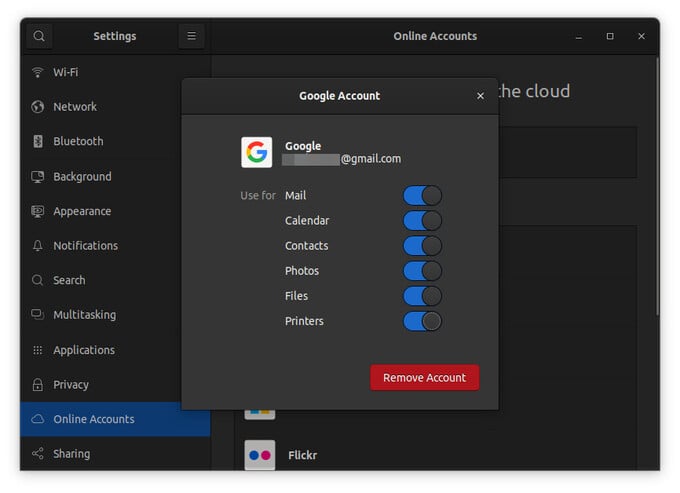Click the Privacy lock icon
Screen dimensions: 680x493
(x=38, y=385)
